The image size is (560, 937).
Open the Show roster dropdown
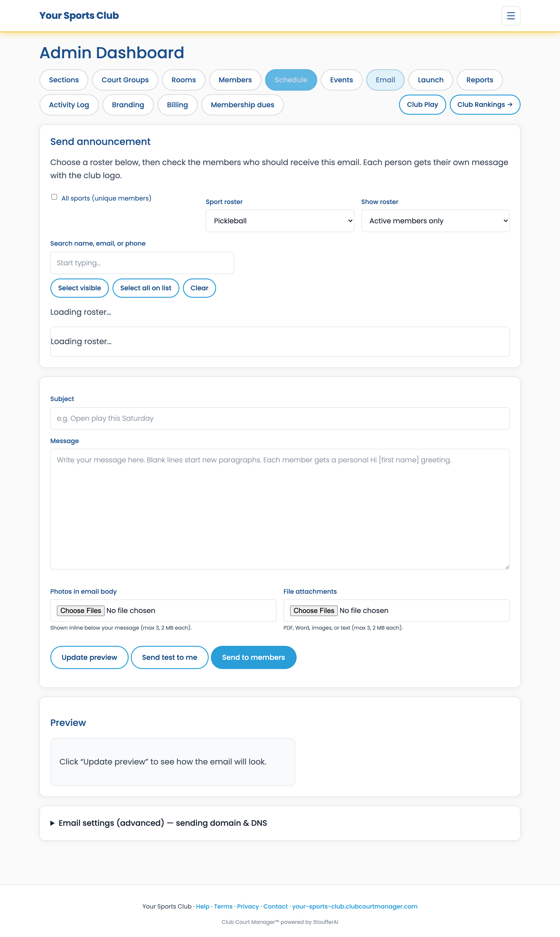435,221
